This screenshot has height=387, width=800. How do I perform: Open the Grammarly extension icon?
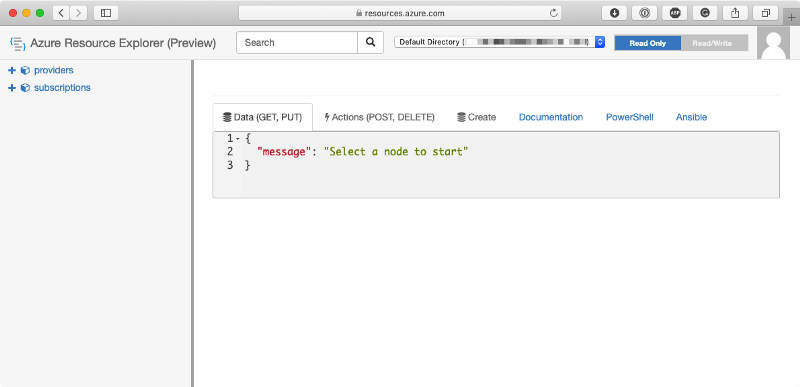point(705,13)
